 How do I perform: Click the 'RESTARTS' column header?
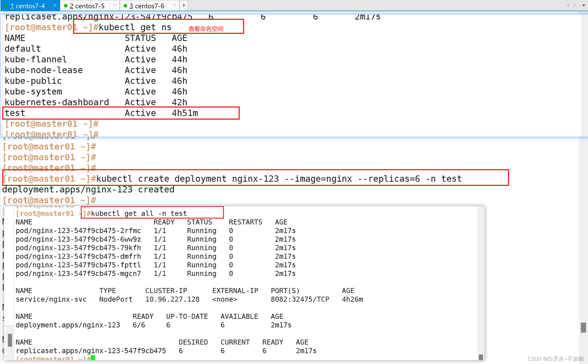(x=245, y=222)
